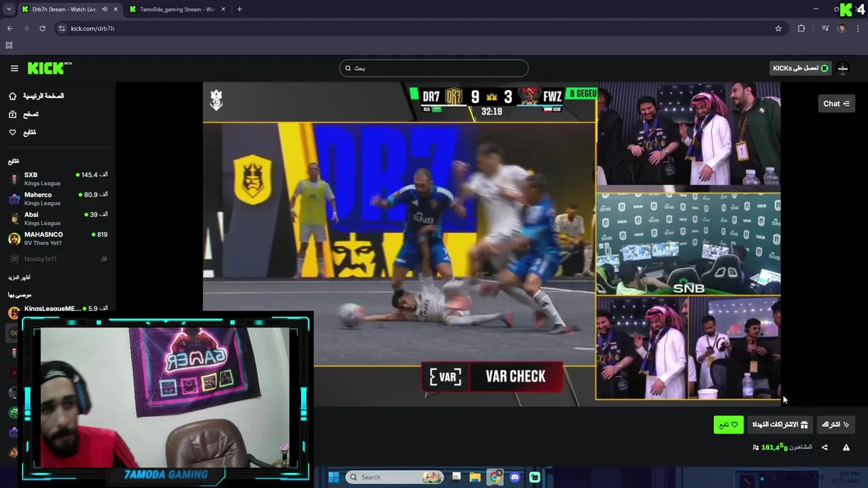The width and height of the screenshot is (868, 488).
Task: Open a new browser tab
Action: (x=239, y=9)
